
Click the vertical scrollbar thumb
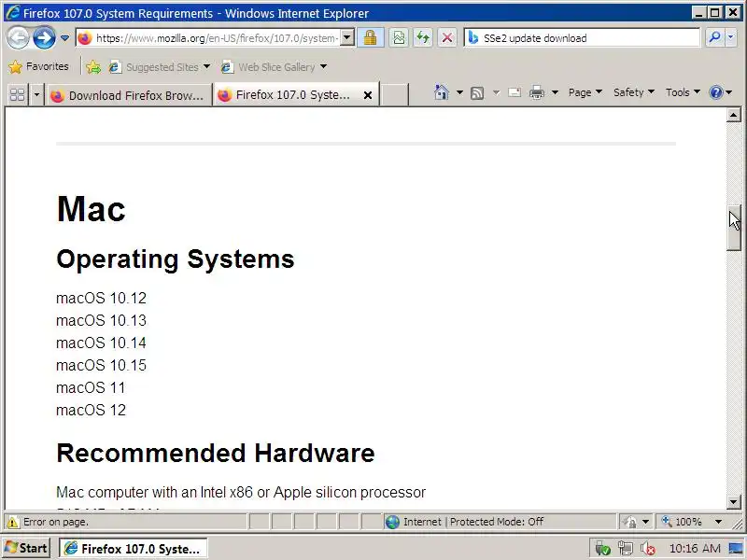[734, 228]
